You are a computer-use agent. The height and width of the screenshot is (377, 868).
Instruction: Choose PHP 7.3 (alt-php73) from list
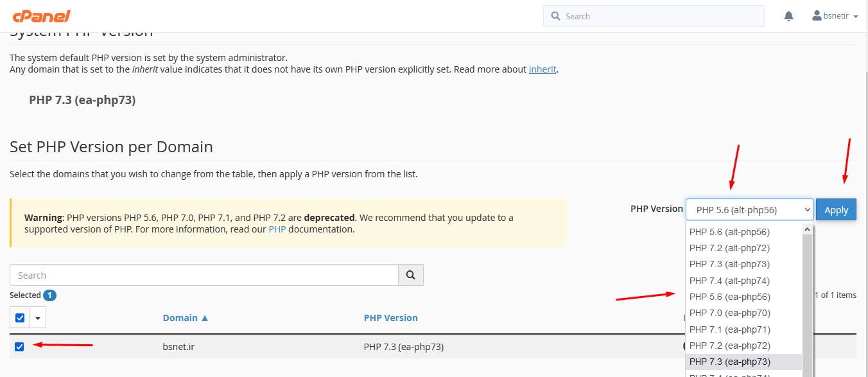point(744,264)
